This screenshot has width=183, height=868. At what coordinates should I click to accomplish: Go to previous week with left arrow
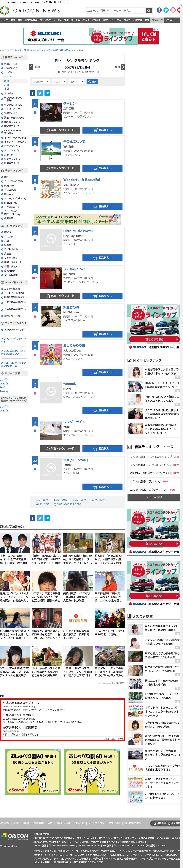(31, 67)
